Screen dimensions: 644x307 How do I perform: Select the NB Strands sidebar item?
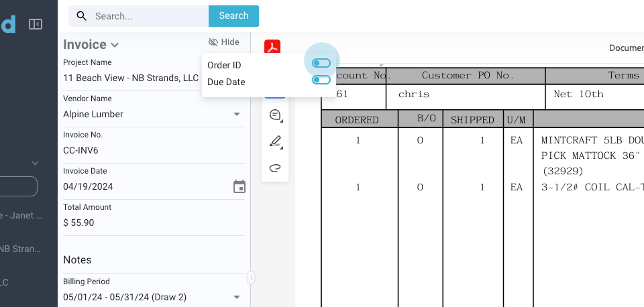point(21,249)
